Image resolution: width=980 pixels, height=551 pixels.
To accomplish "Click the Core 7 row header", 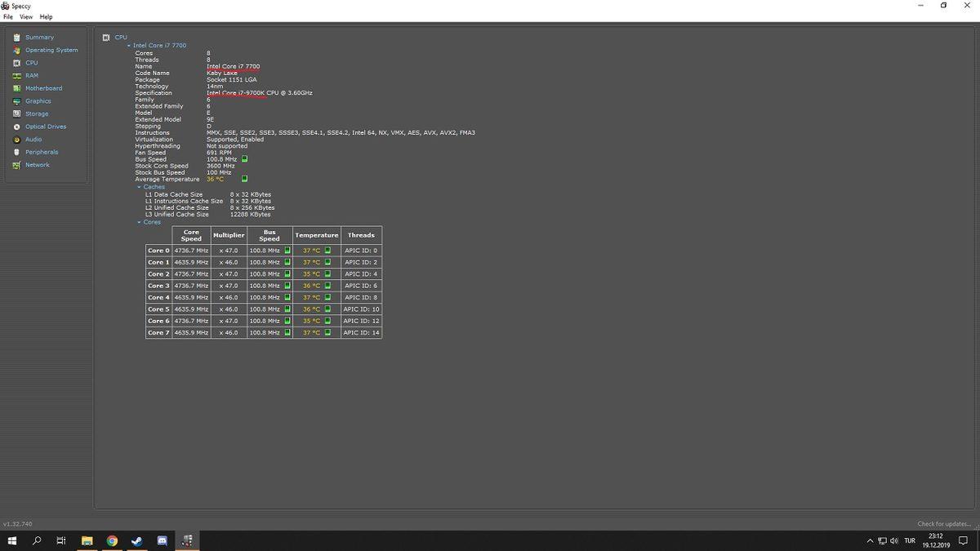I will coord(158,333).
